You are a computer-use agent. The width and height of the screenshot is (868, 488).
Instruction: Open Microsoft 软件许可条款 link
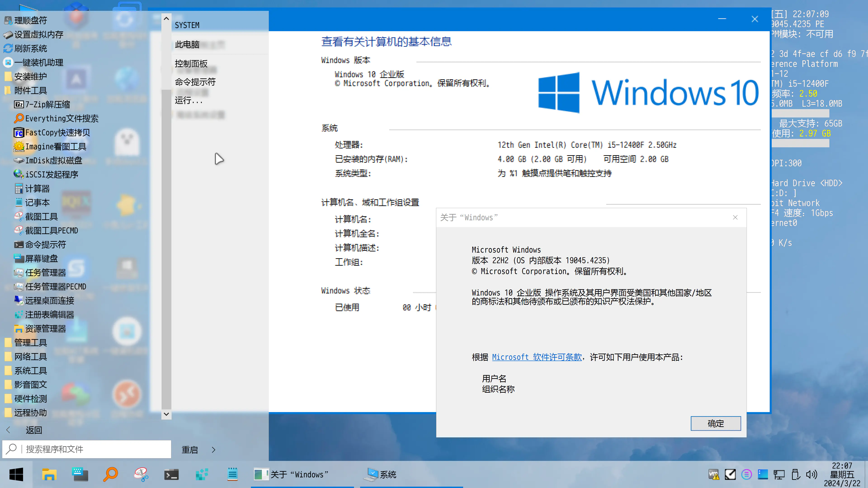click(x=537, y=357)
